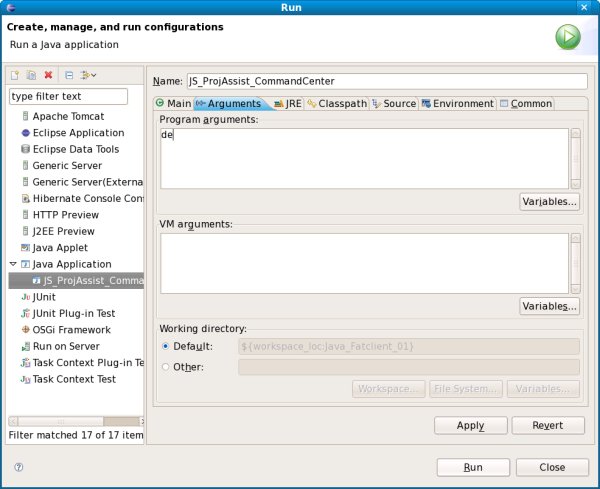Click into the type filter text field
Image resolution: width=600 pixels, height=489 pixels.
68,96
